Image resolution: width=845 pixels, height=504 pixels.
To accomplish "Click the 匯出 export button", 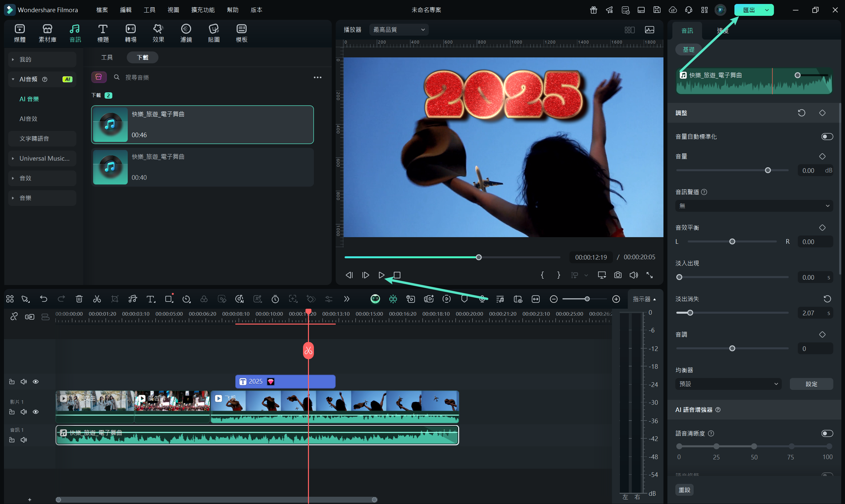I will pos(749,10).
